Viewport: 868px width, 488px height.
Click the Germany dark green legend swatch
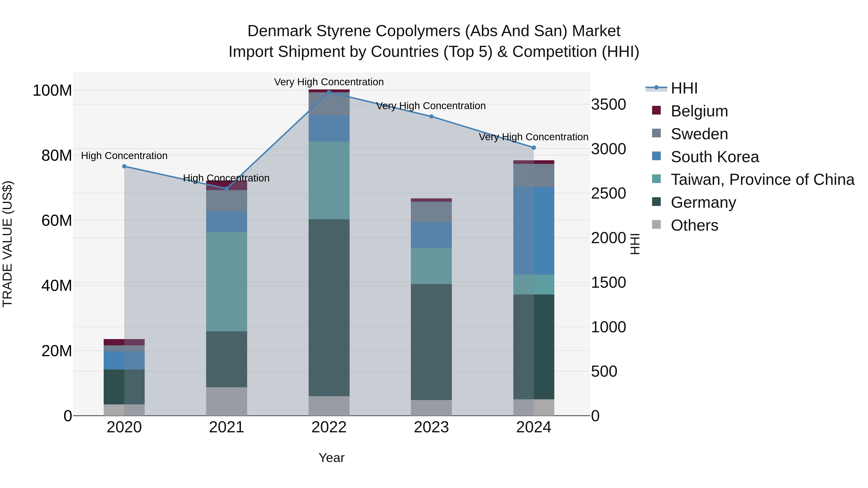656,202
